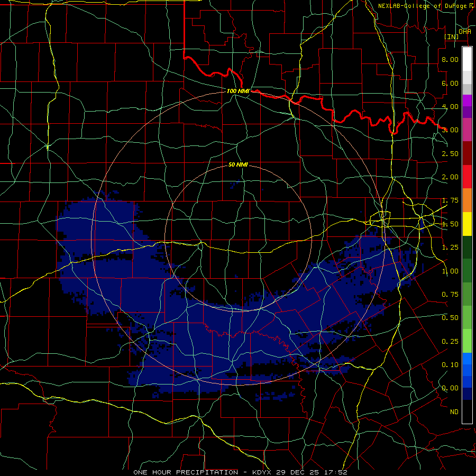
Task: Pick the darkest green legend swatch
Action: click(467, 248)
